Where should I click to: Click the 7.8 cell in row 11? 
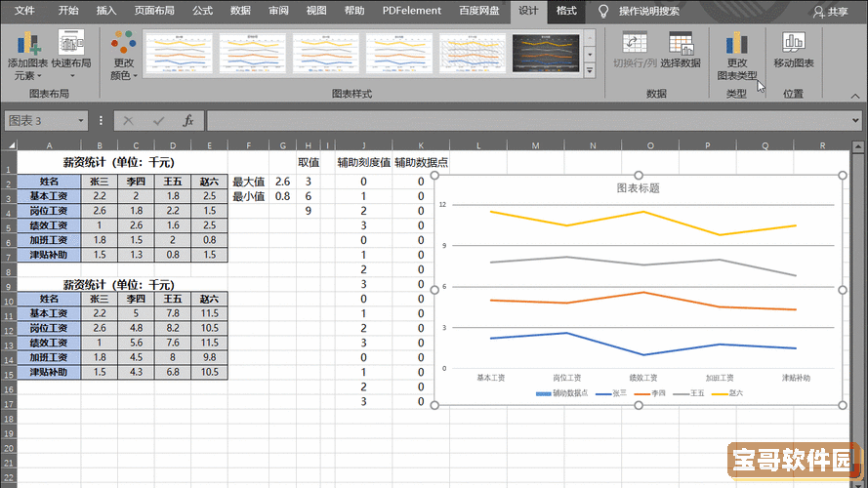coord(173,313)
